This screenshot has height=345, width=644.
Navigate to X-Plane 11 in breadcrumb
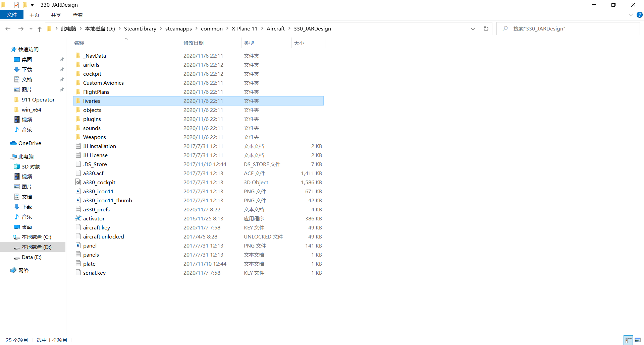coord(244,29)
